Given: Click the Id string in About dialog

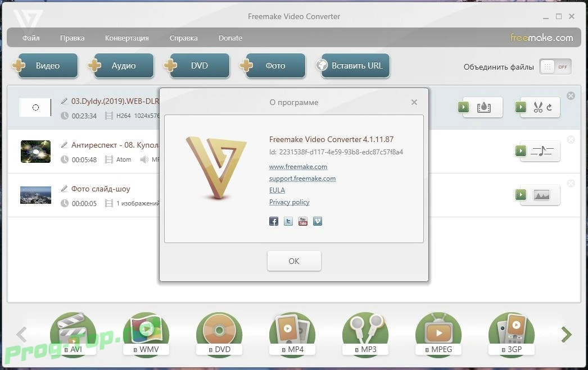Looking at the screenshot, I should coord(336,152).
